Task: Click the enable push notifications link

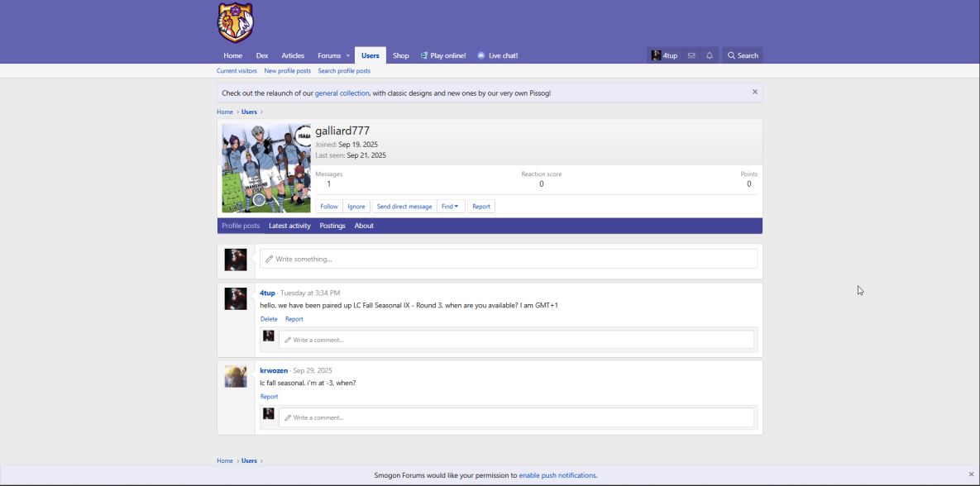Action: 557,475
